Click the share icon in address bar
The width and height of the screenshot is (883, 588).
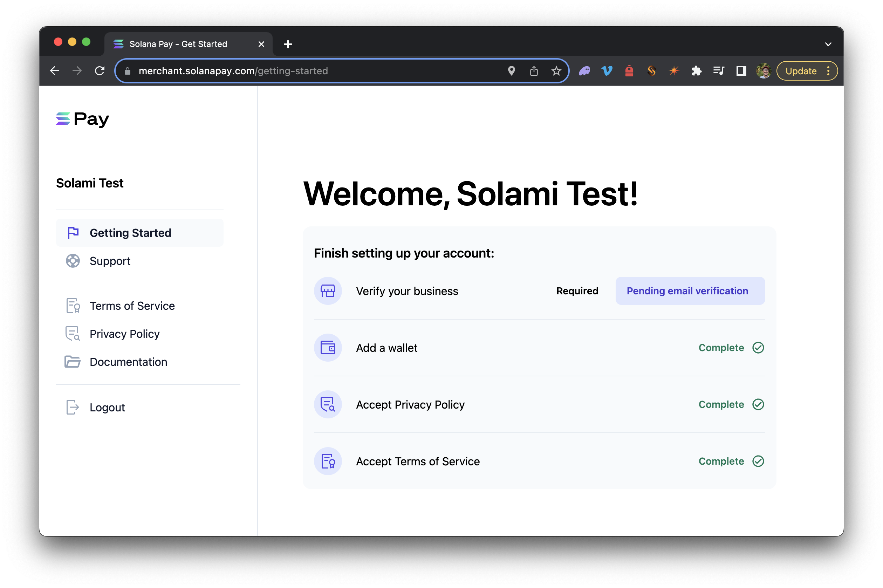pyautogui.click(x=534, y=71)
